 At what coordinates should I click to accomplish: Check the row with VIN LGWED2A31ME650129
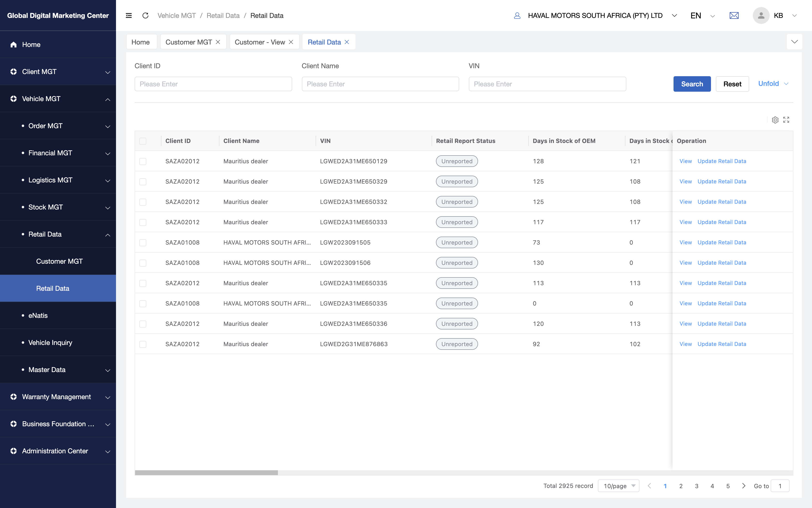143,162
